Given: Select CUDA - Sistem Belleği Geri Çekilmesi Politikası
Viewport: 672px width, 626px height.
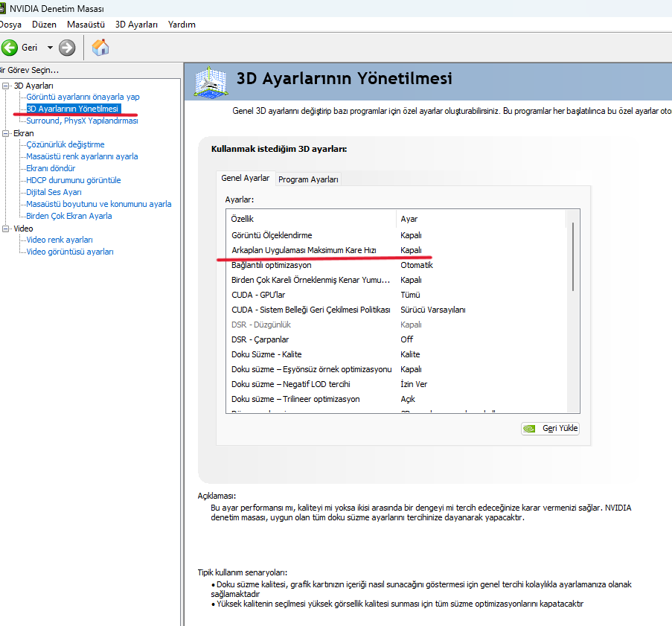Looking at the screenshot, I should click(x=396, y=310).
